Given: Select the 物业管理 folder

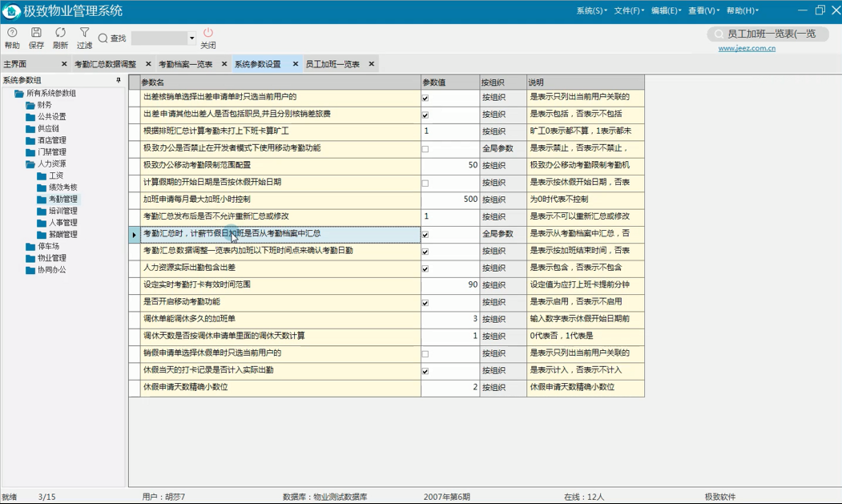Looking at the screenshot, I should (46, 259).
